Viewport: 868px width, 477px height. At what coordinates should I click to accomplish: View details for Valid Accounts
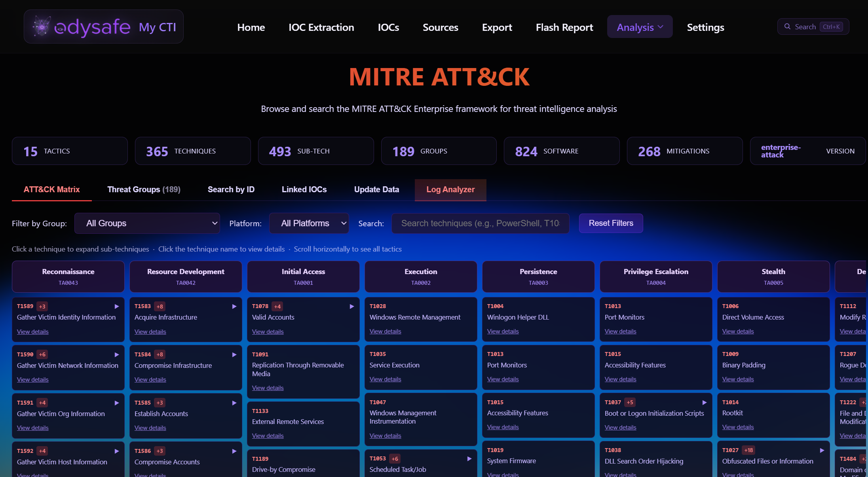(268, 331)
